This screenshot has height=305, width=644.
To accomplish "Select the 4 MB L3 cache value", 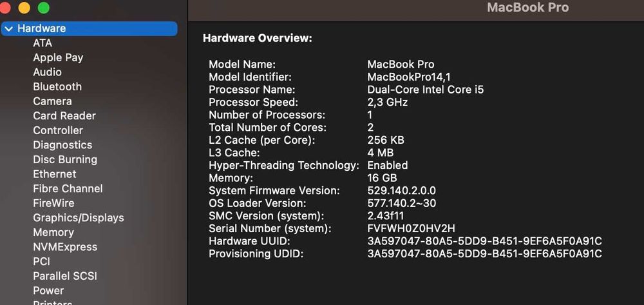I will tap(381, 153).
